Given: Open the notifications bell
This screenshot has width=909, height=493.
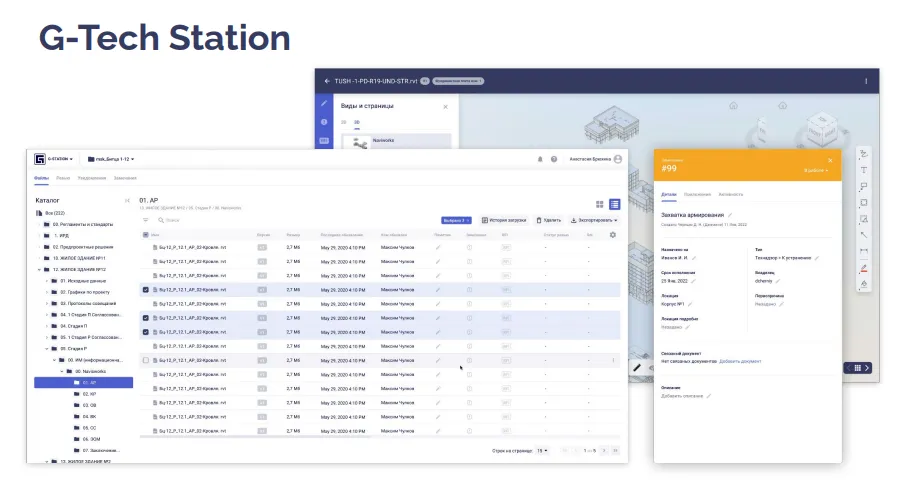Looking at the screenshot, I should pyautogui.click(x=540, y=159).
